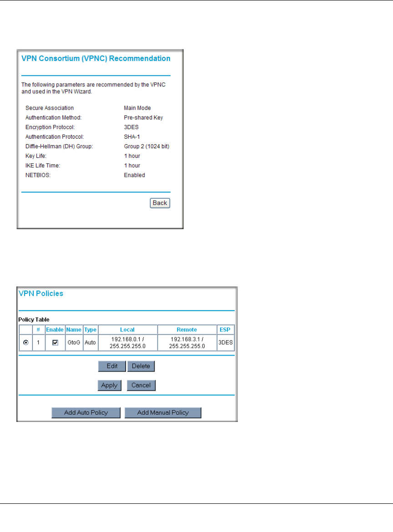393x532 pixels.
Task: Click the 3DES Encryption Protocol value
Action: [x=131, y=127]
